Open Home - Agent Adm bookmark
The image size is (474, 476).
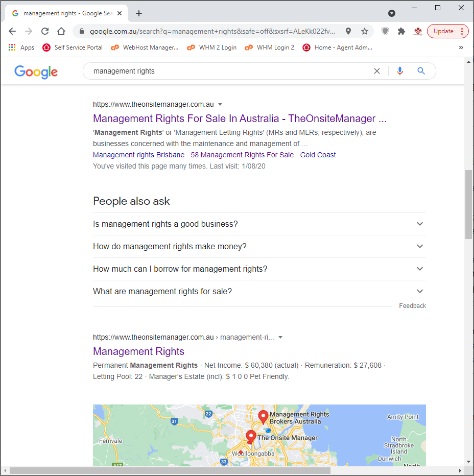(x=337, y=47)
